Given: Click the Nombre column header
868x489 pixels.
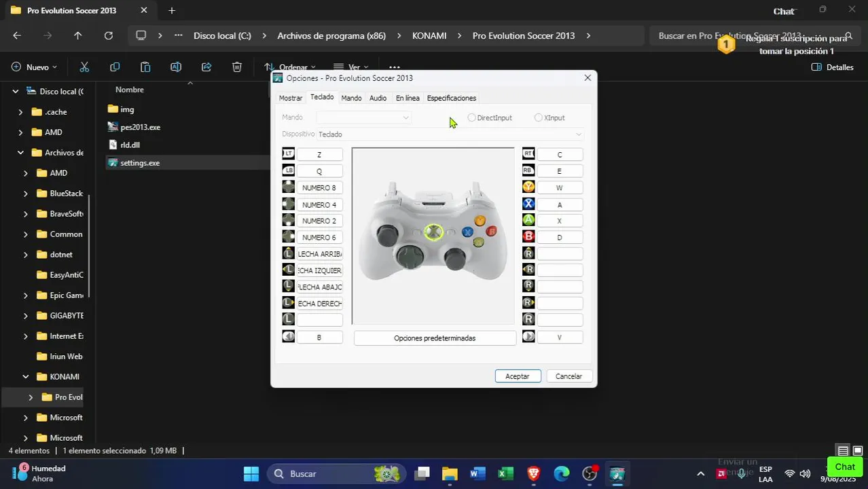Looking at the screenshot, I should click(129, 90).
